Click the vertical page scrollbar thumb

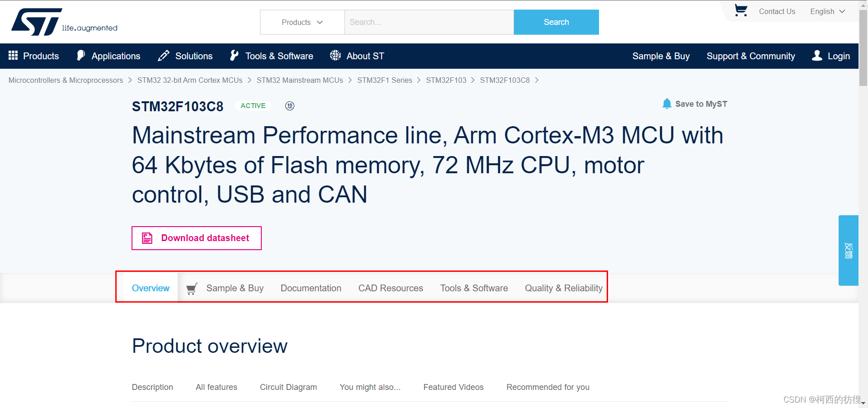[x=863, y=47]
